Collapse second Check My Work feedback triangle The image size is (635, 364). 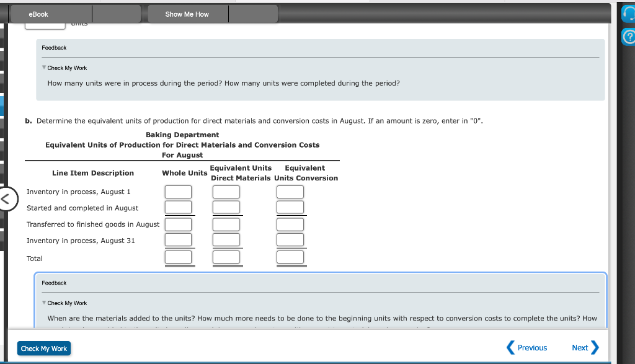(x=44, y=303)
